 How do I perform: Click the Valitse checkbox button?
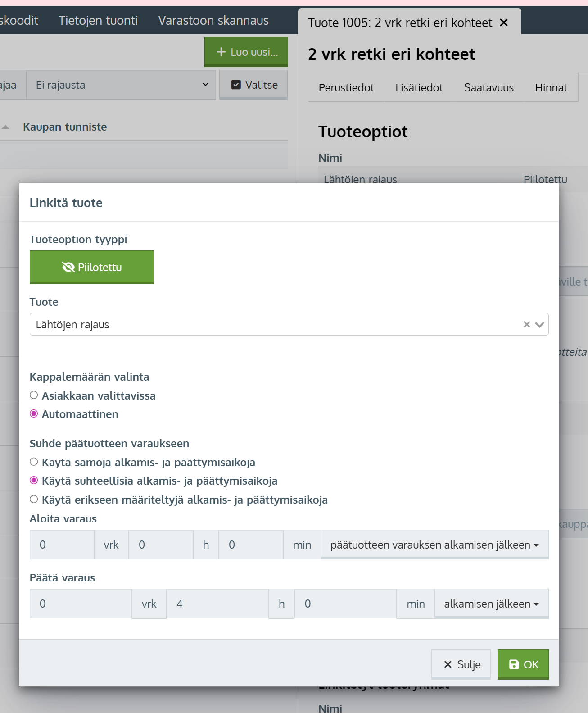(x=253, y=85)
